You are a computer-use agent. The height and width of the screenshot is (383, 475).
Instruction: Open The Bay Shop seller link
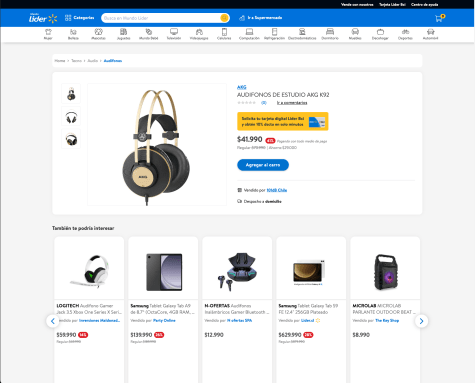[387, 320]
